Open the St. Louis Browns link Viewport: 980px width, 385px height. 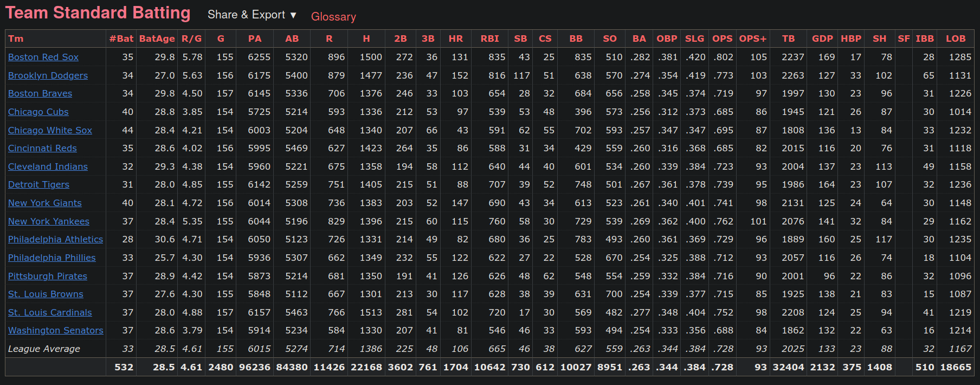(x=46, y=294)
